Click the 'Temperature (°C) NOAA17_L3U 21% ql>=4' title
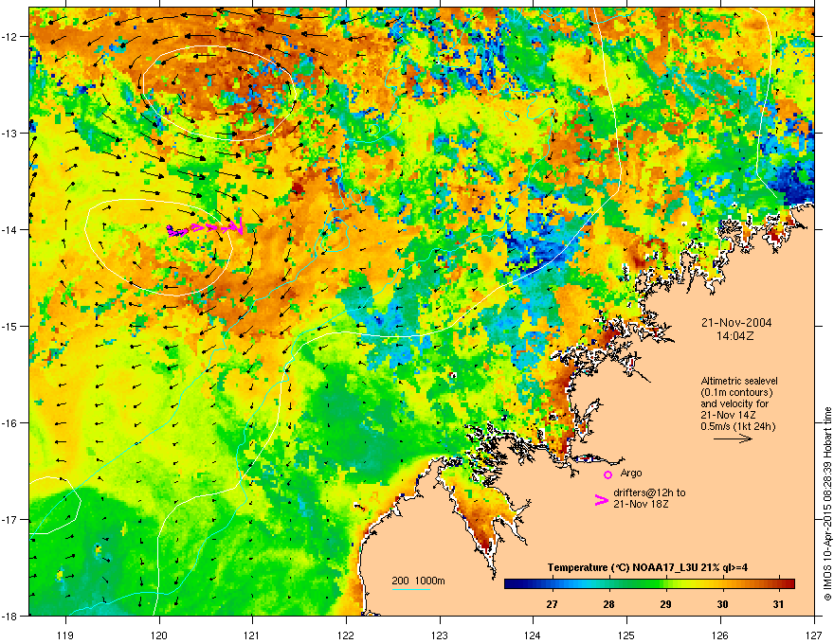 click(x=647, y=567)
